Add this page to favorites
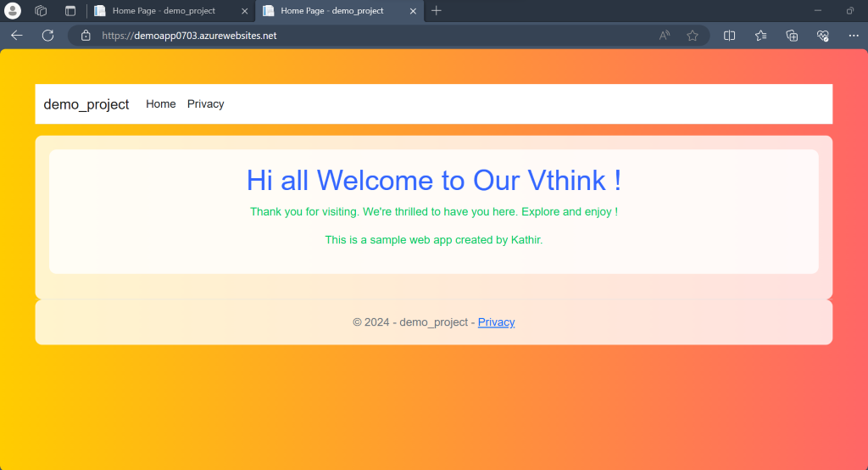This screenshot has height=470, width=868. coord(693,36)
